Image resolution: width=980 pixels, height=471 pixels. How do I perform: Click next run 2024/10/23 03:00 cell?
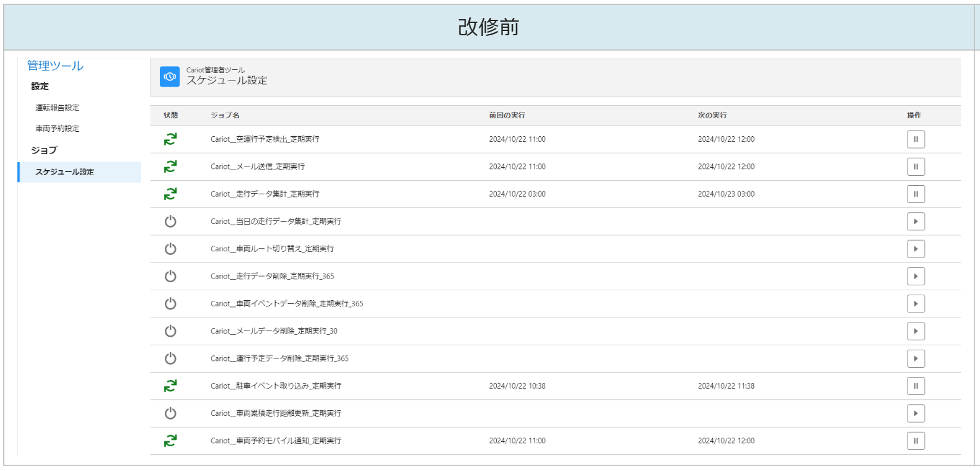click(x=726, y=194)
